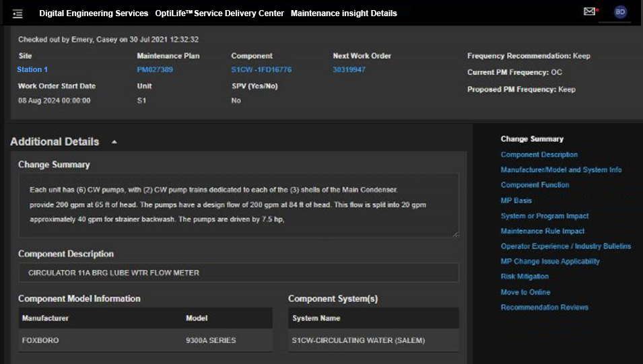643x364 pixels.
Task: Select S1CW-CIRCULATING WATER (SALEM) cell
Action: coord(358,340)
